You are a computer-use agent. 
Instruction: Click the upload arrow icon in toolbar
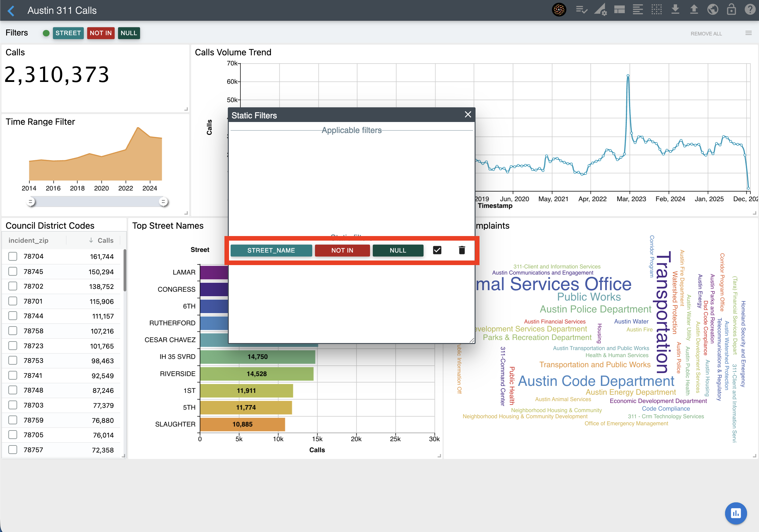coord(694,10)
